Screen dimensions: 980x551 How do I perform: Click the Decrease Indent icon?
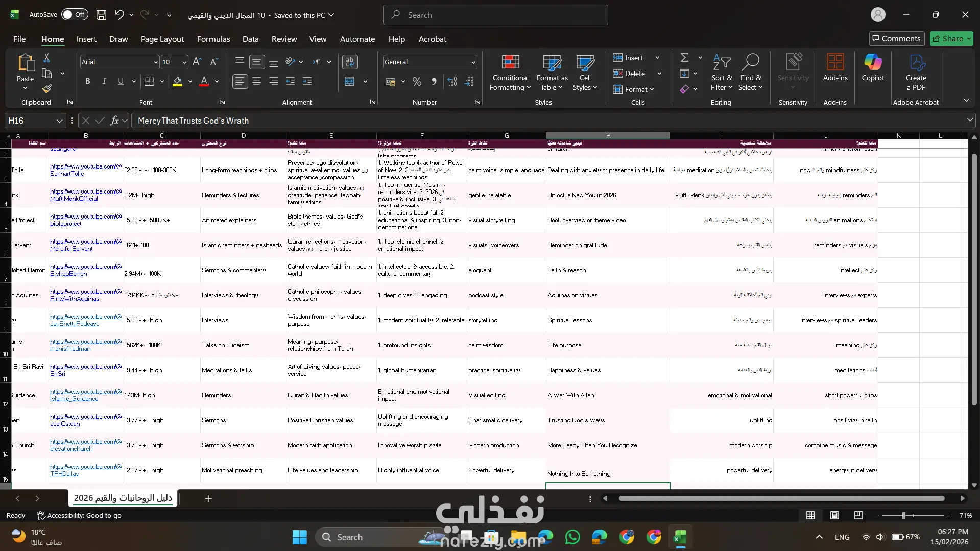pos(290,81)
